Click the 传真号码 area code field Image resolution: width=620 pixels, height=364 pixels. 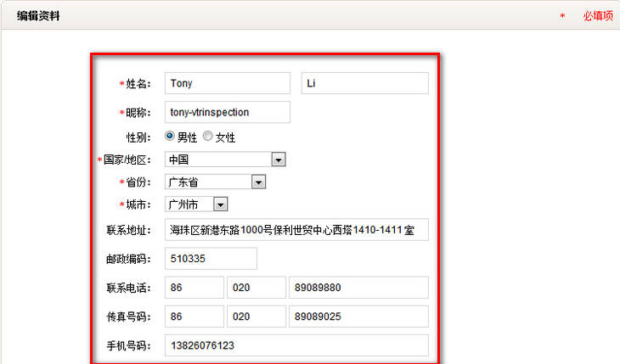256,316
